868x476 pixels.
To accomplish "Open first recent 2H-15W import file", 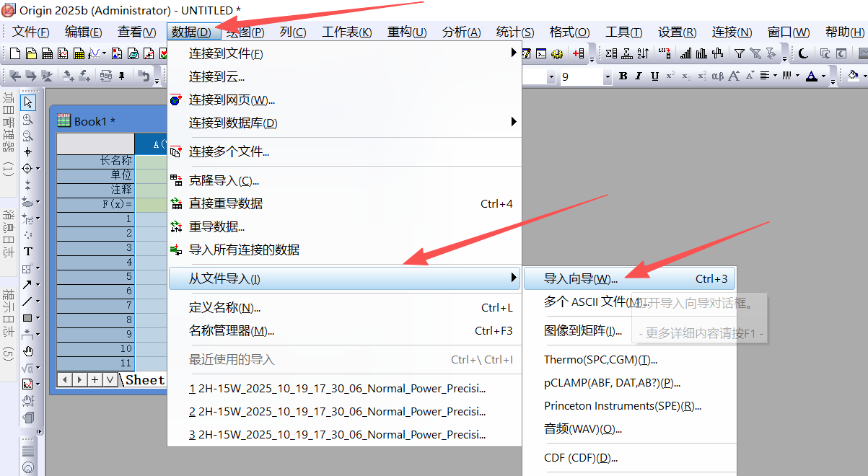I will point(337,389).
